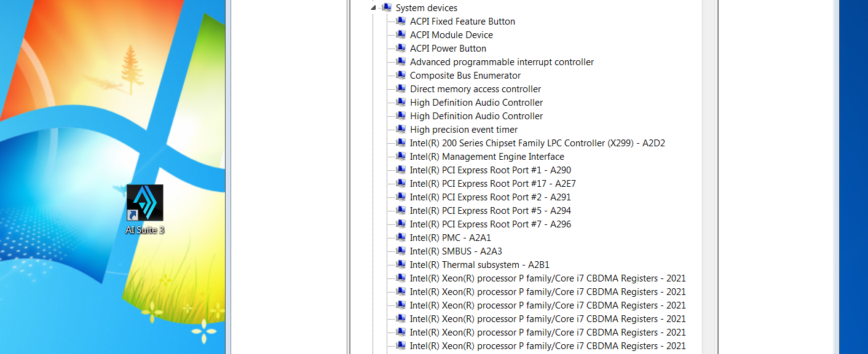Select ACPI Power Button entry

pyautogui.click(x=448, y=49)
